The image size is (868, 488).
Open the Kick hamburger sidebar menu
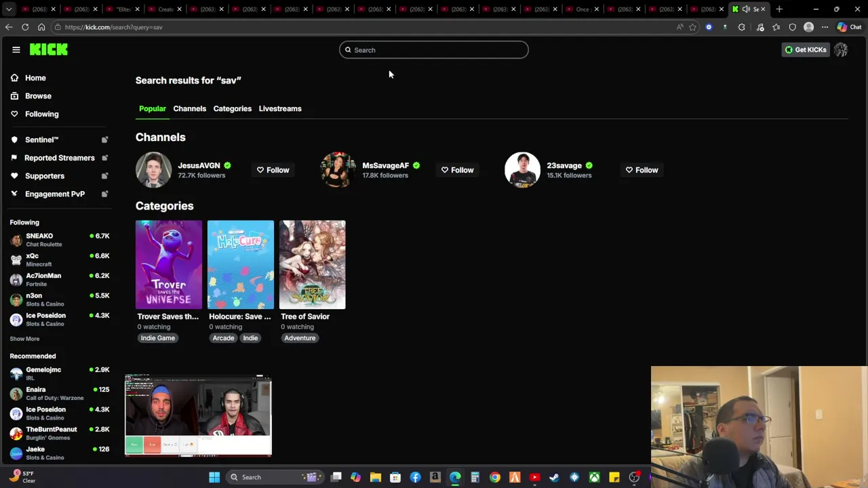tap(16, 49)
